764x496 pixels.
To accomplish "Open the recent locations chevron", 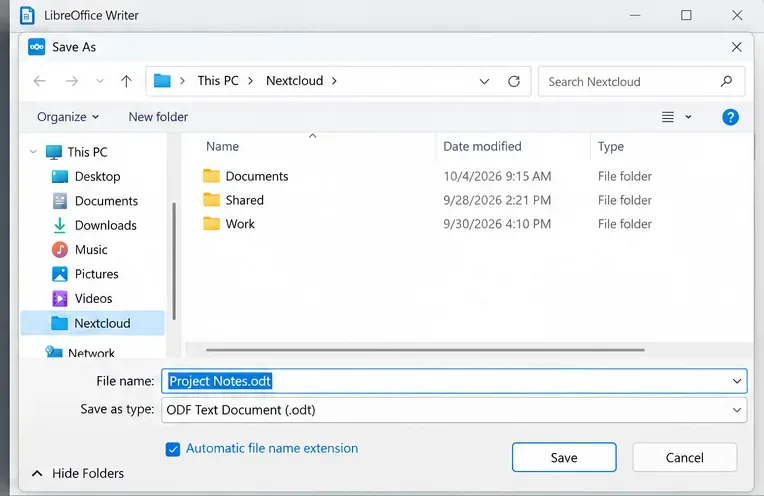I will tap(99, 81).
